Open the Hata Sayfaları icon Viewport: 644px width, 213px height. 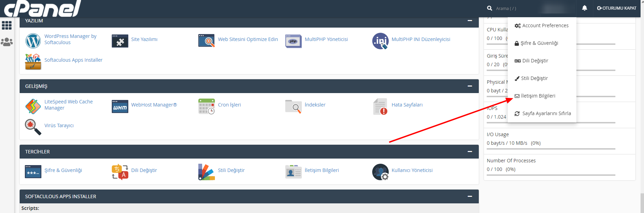(380, 106)
